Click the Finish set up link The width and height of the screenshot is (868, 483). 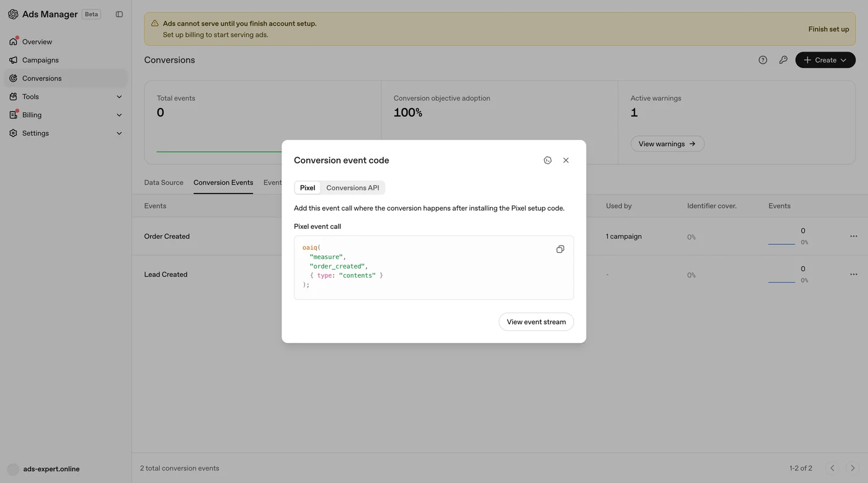[x=828, y=29]
